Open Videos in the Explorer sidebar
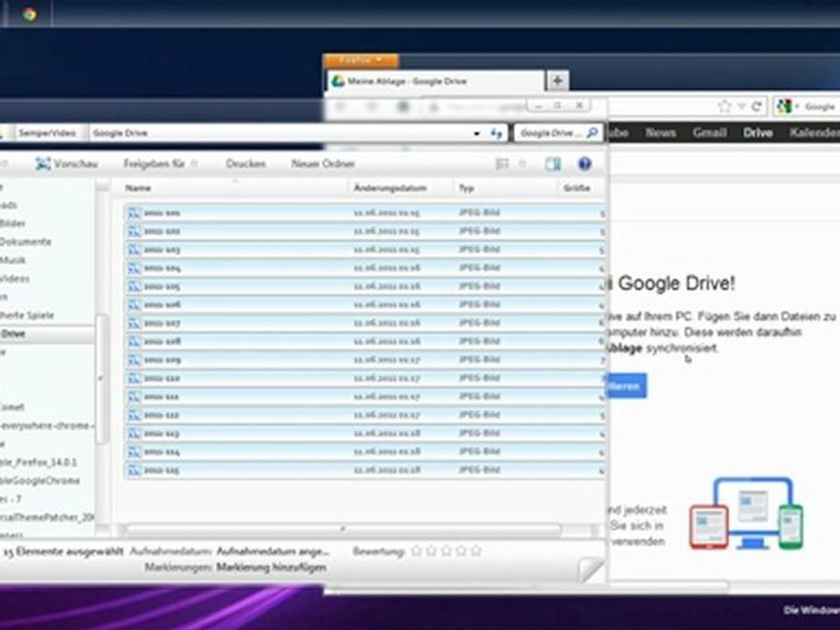This screenshot has width=840, height=630. (15, 278)
